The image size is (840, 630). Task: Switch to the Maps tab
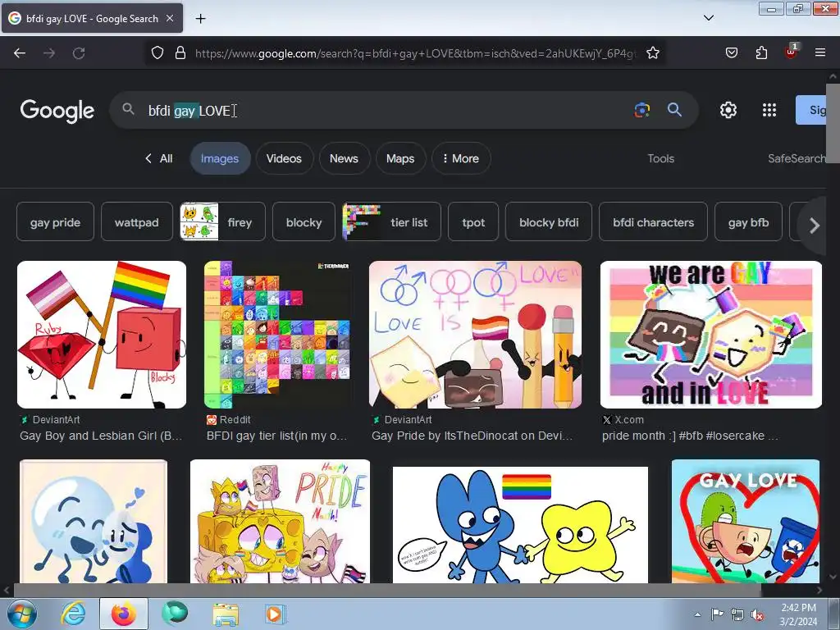400,158
